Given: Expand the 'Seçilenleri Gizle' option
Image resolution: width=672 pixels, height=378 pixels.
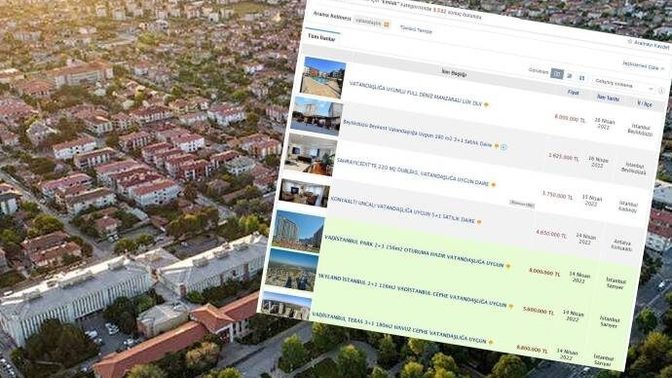Looking at the screenshot, I should 643,66.
